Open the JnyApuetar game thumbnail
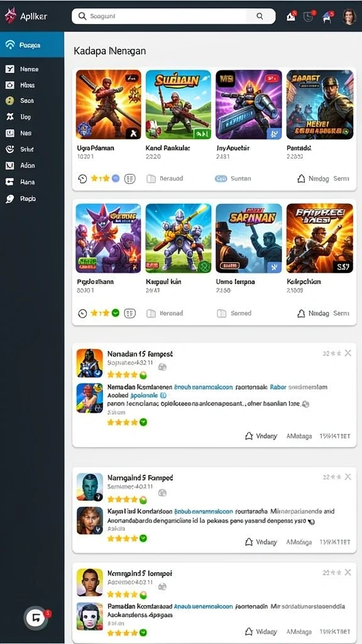362x644 pixels. pyautogui.click(x=249, y=104)
